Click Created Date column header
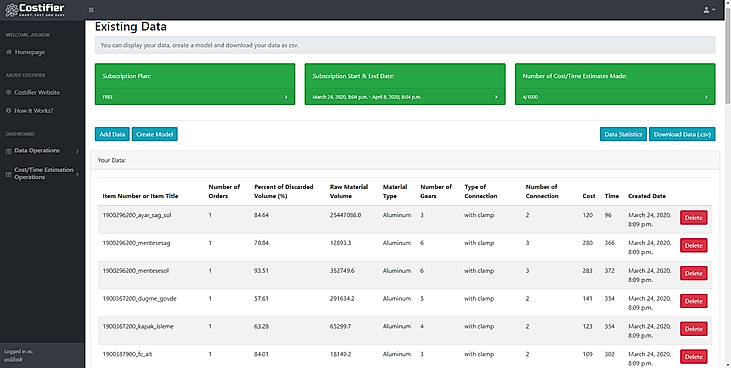This screenshot has height=368, width=731. (647, 196)
